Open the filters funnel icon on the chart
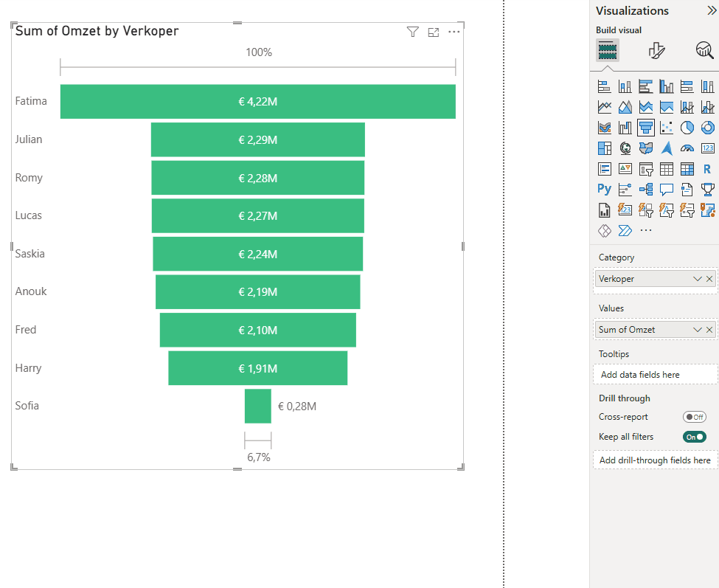719x588 pixels. 412,32
